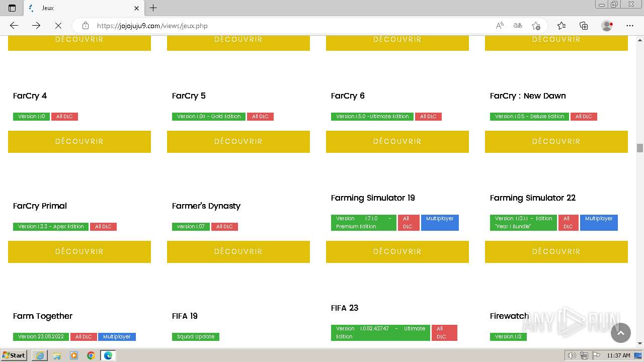This screenshot has width=644, height=362.
Task: Select FarCry : New Dawn title
Action: coord(528,96)
